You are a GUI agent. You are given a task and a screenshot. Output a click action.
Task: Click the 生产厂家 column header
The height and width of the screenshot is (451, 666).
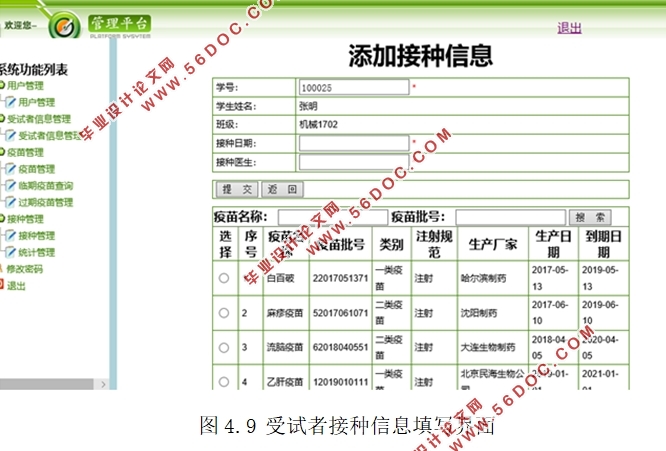pos(493,244)
